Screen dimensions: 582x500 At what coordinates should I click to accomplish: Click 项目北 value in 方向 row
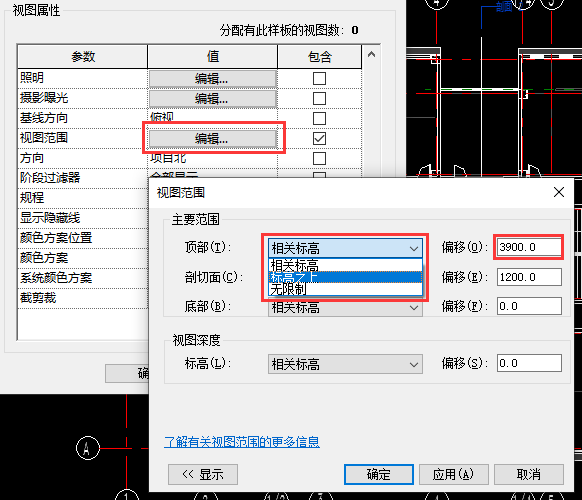168,159
